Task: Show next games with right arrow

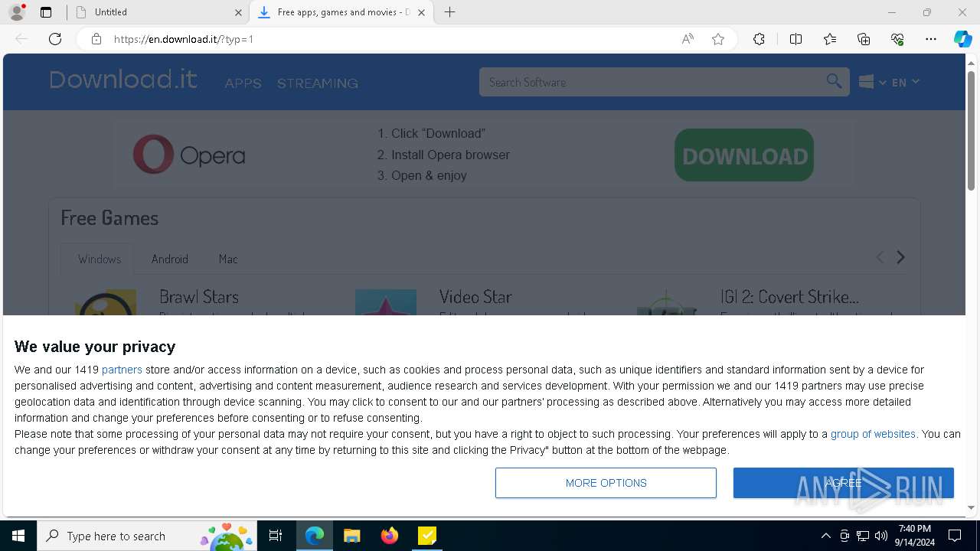Action: [x=900, y=257]
